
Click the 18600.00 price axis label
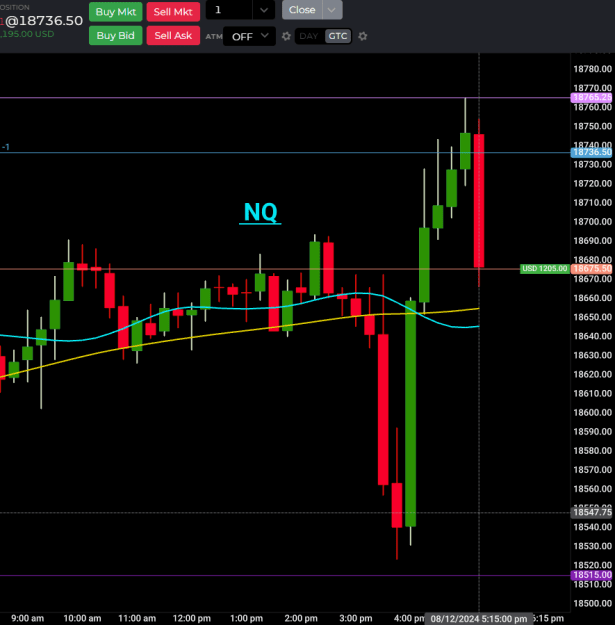pyautogui.click(x=592, y=413)
